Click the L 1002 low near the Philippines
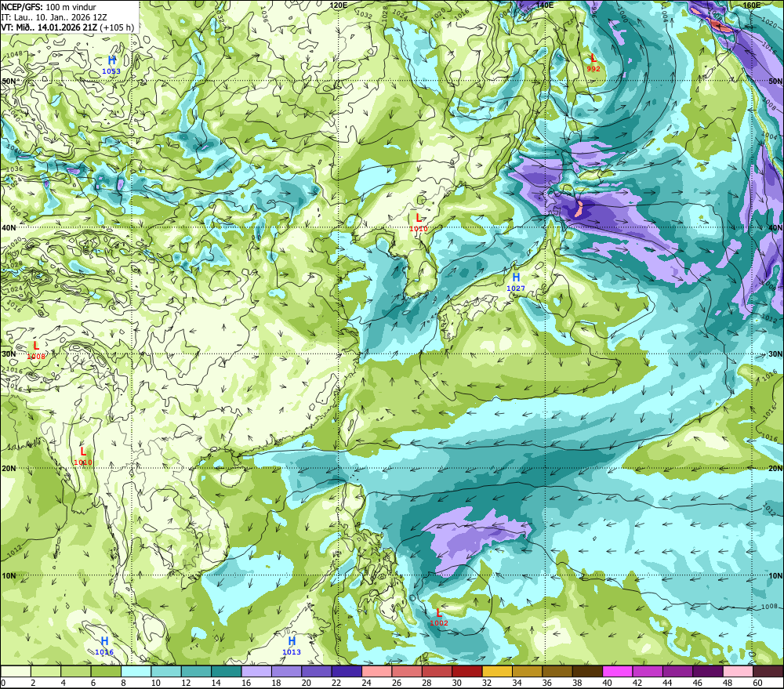Viewport: 784px width, 689px height. 439,618
